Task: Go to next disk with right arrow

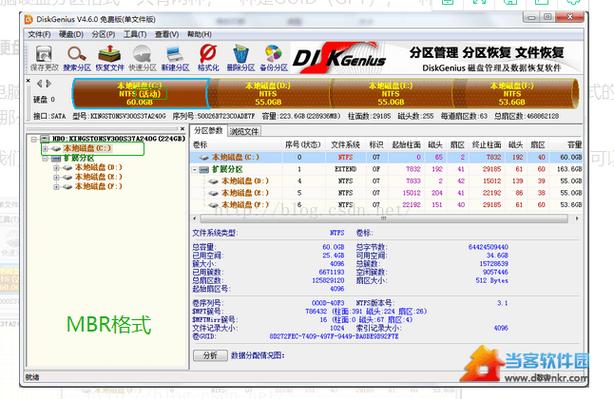Action: coord(48,84)
